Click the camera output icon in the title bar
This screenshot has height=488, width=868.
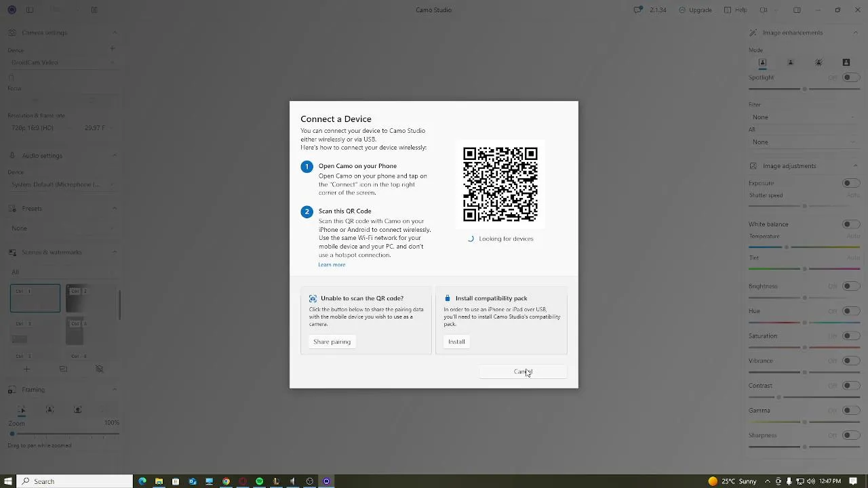[764, 9]
